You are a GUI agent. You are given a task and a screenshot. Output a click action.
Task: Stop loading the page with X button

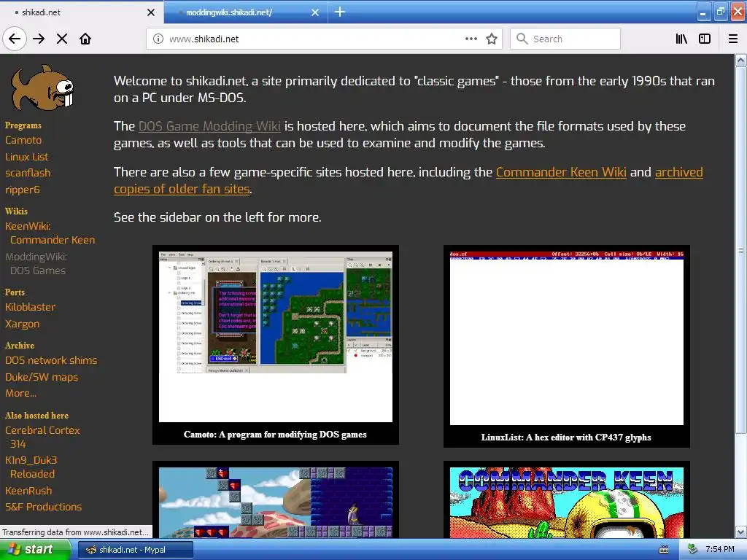click(x=62, y=39)
